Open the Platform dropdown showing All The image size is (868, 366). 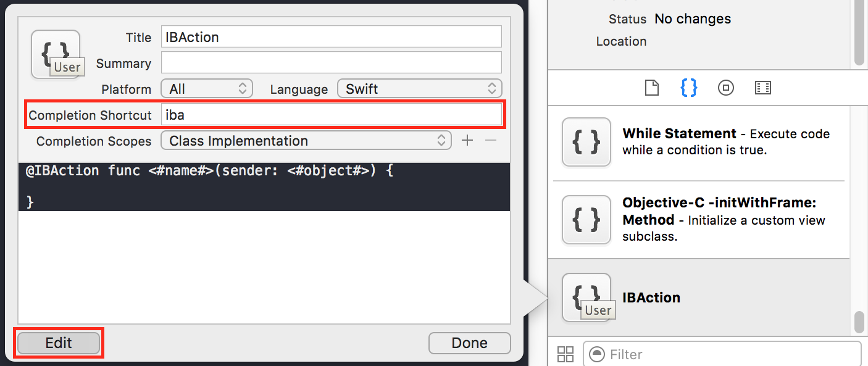[x=206, y=88]
